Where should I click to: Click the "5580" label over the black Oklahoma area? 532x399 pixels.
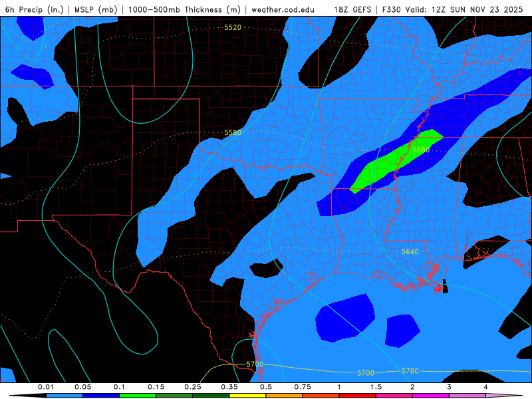[x=232, y=132]
